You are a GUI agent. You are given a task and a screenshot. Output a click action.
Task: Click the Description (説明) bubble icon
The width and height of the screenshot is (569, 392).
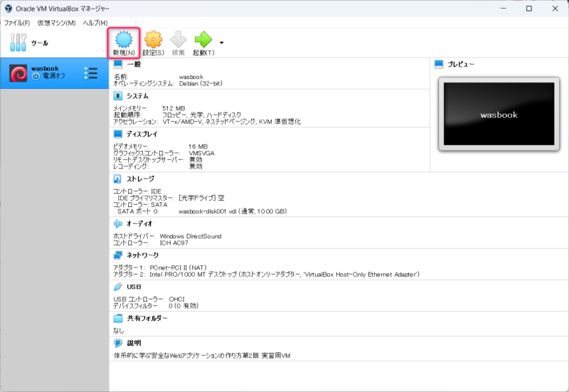pos(118,343)
